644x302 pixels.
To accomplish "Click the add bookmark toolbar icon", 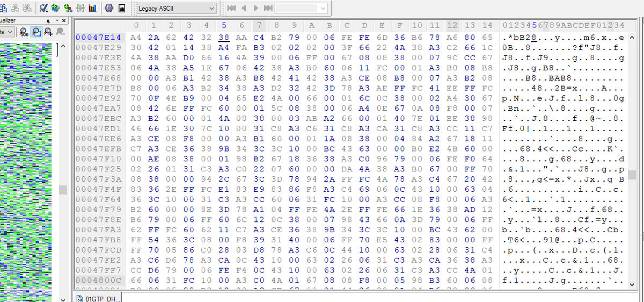I will [56, 8].
